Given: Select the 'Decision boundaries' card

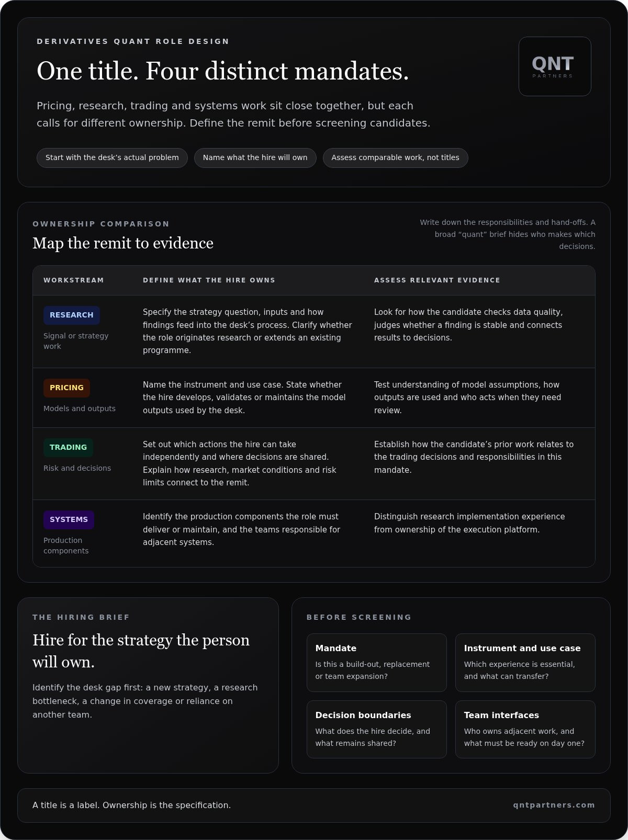Looking at the screenshot, I should tap(377, 730).
